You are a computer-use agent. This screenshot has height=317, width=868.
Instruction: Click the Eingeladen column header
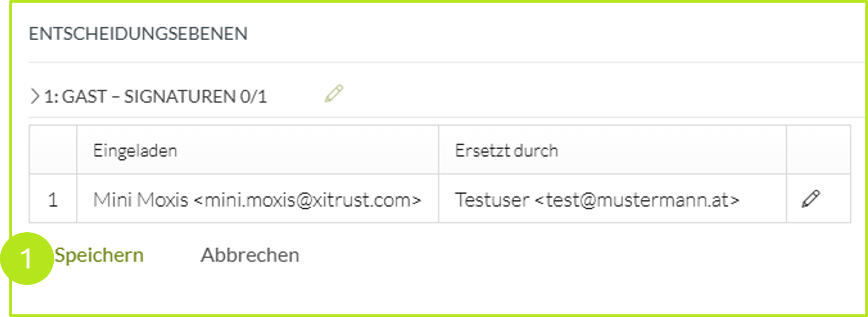[135, 151]
